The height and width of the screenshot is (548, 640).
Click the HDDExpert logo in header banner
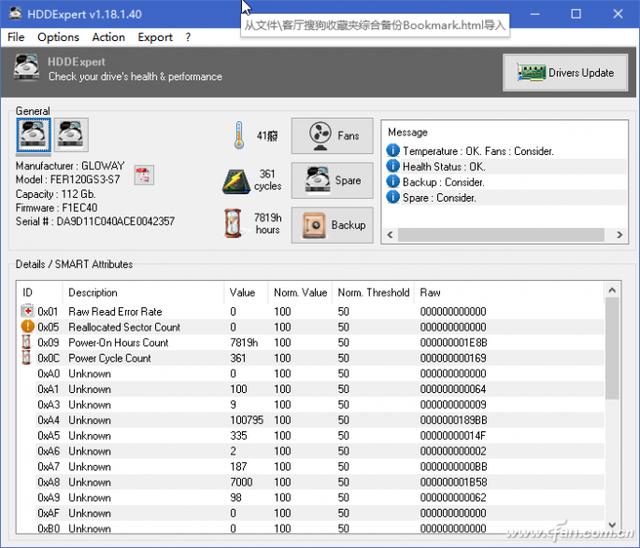(x=27, y=67)
